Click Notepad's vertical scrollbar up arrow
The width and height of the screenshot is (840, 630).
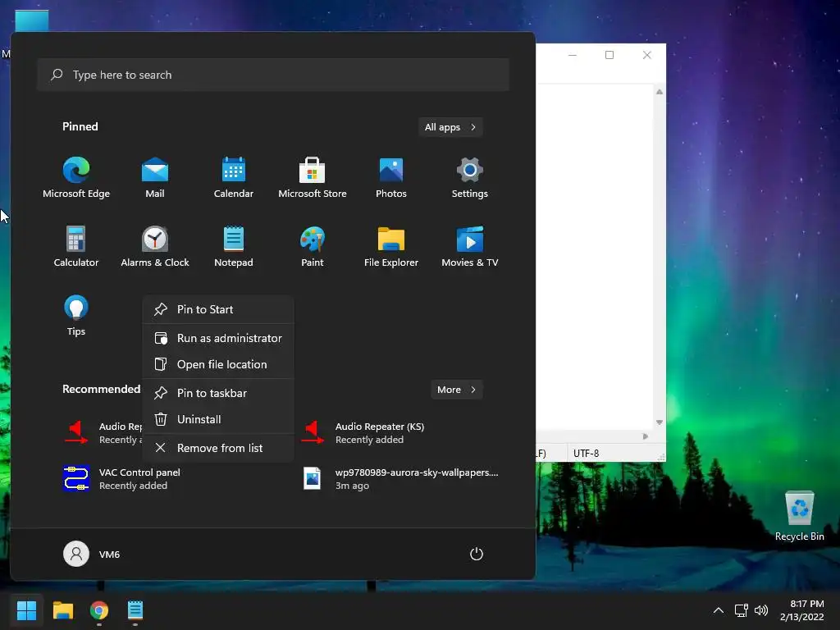(x=660, y=92)
